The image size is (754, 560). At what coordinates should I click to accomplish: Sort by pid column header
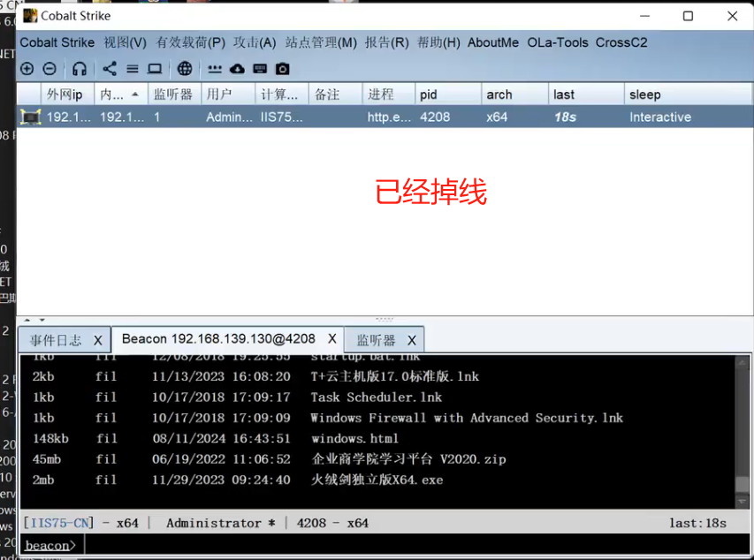click(x=447, y=95)
